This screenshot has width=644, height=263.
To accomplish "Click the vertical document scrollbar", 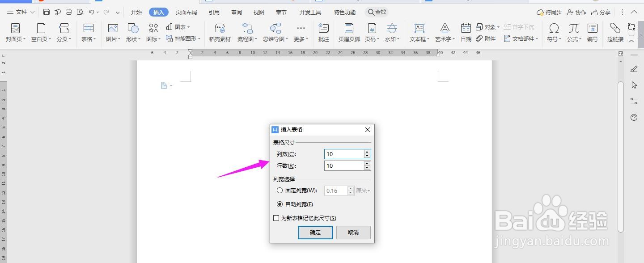I will (621, 157).
